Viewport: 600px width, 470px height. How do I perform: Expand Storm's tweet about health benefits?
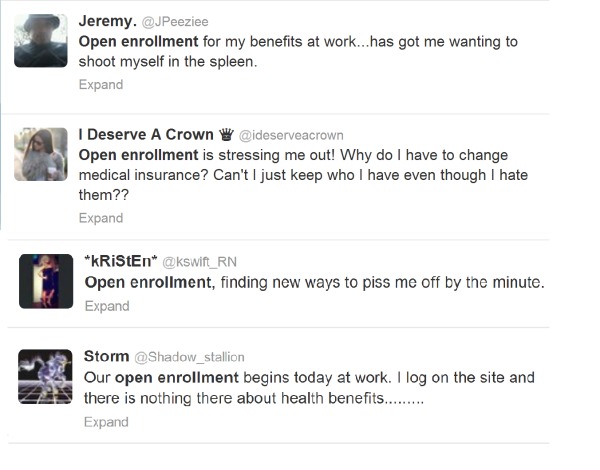click(107, 422)
